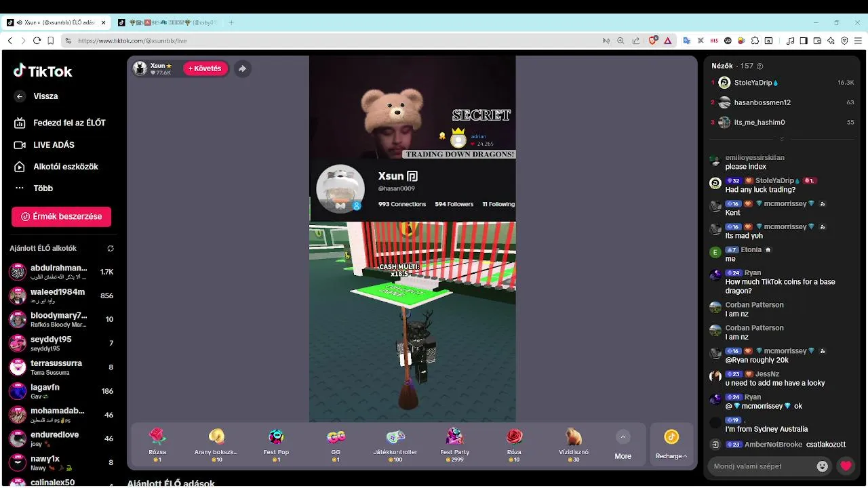The height and width of the screenshot is (488, 868).
Task: Open a new browser tab
Action: pyautogui.click(x=231, y=22)
